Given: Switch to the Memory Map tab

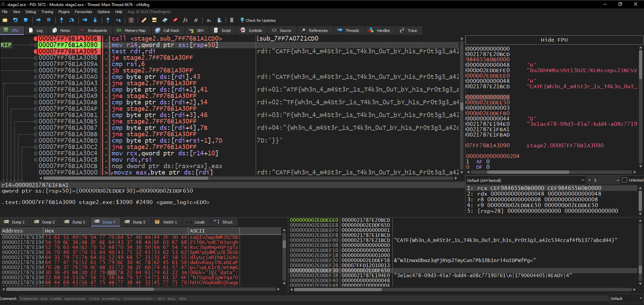Looking at the screenshot, I should [131, 31].
